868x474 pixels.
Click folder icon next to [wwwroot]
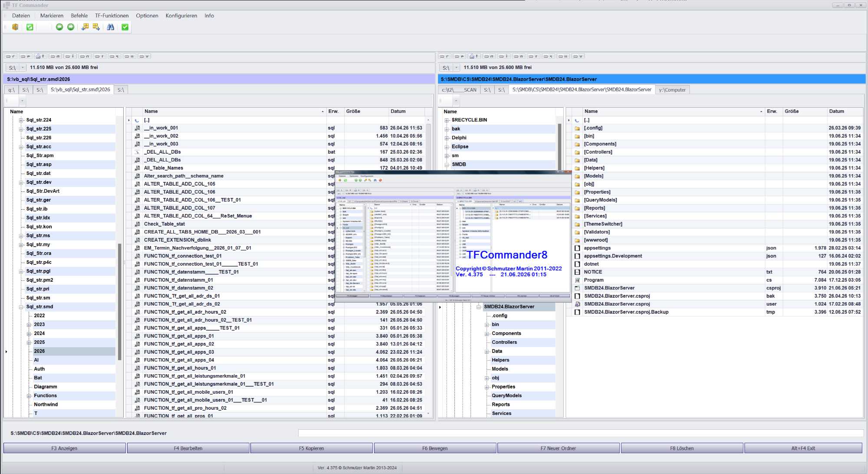pyautogui.click(x=577, y=240)
